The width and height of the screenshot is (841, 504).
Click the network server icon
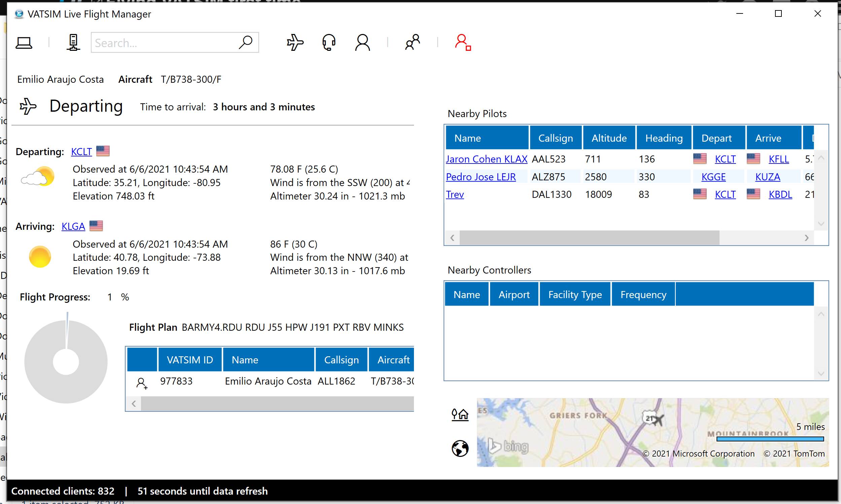[x=73, y=43]
